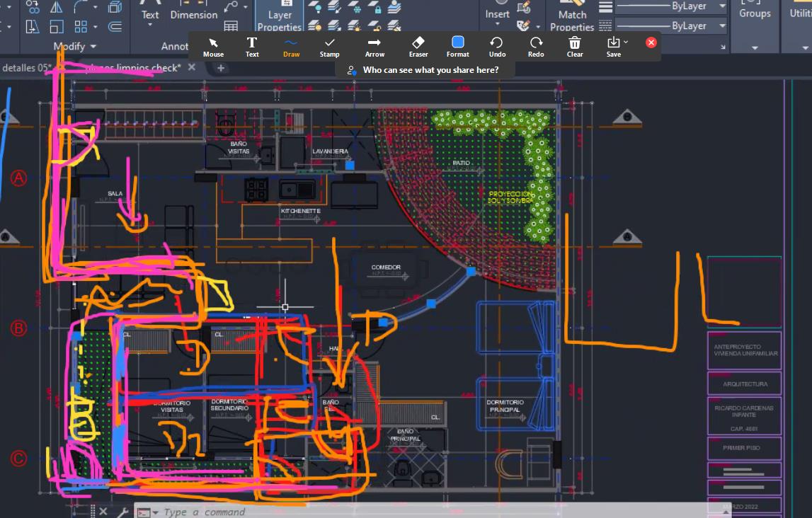812x518 pixels.
Task: Undo the last annotation
Action: coord(497,47)
